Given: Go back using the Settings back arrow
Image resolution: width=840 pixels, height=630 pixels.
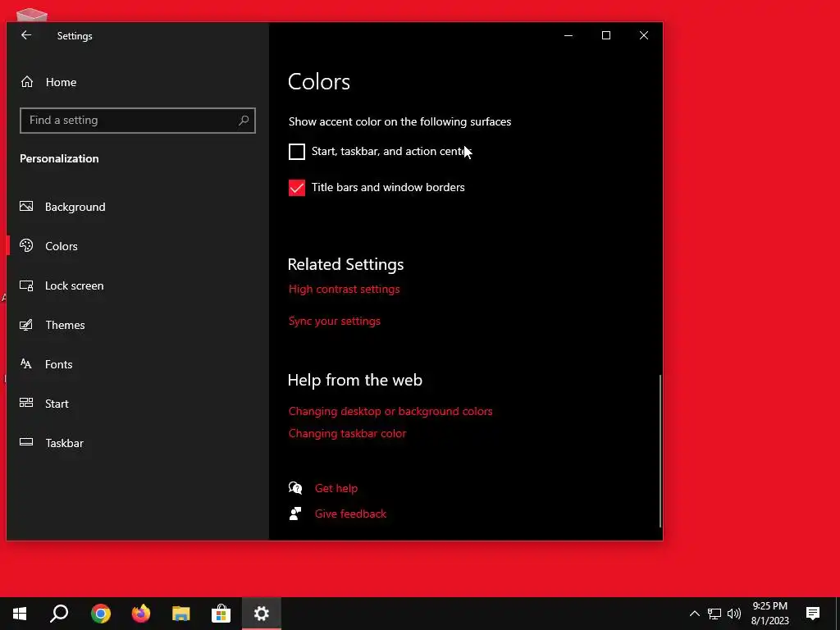Looking at the screenshot, I should pyautogui.click(x=25, y=35).
